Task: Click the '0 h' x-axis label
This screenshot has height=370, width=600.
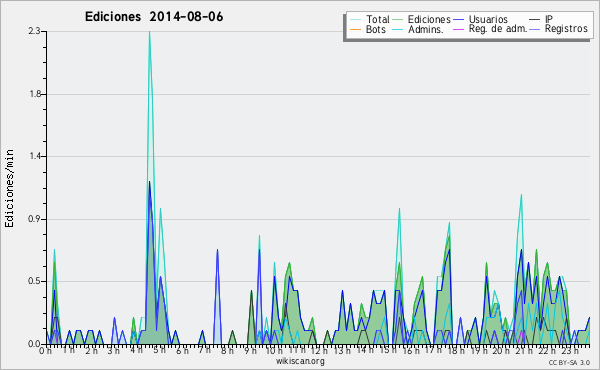Action: pos(45,350)
